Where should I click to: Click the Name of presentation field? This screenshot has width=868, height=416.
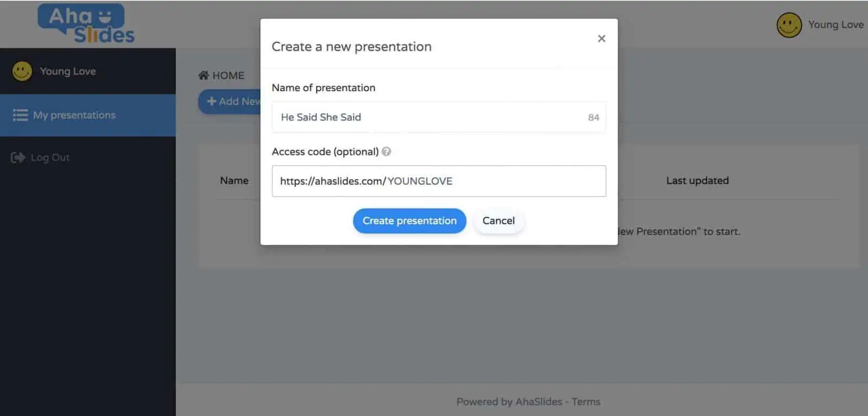(x=439, y=117)
